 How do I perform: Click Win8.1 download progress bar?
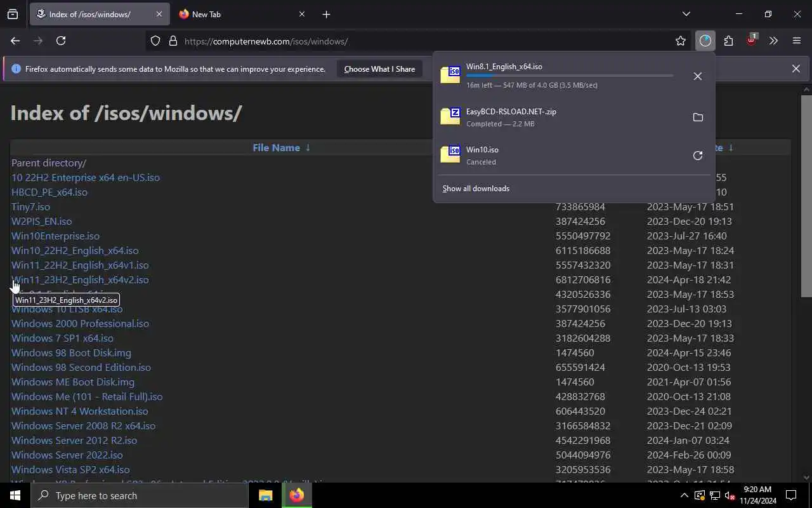click(570, 76)
